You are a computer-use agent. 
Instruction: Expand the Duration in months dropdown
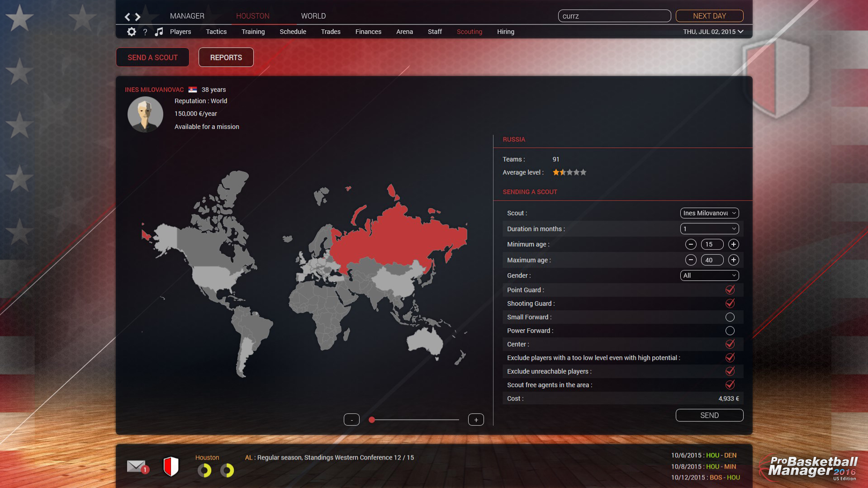click(709, 229)
